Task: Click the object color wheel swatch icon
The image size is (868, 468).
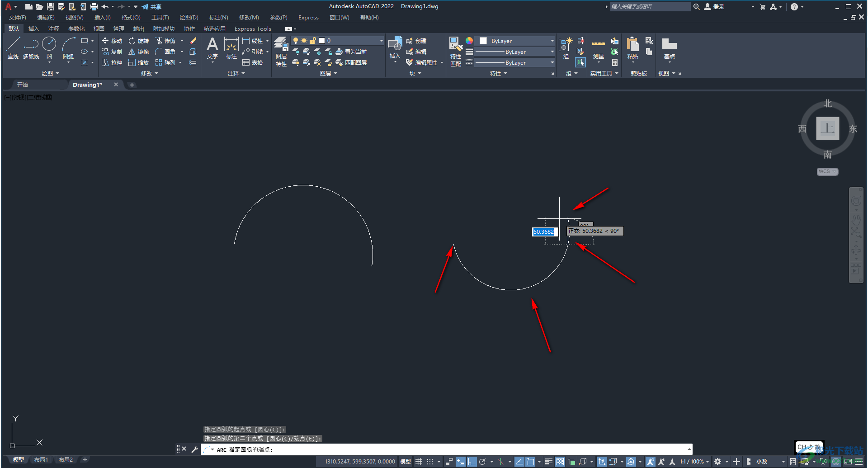Action: (469, 41)
